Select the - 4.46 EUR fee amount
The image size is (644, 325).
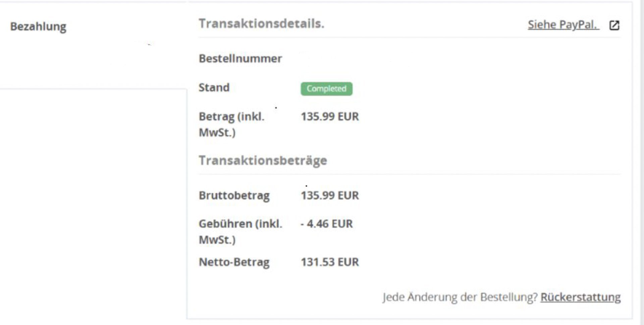[x=326, y=224]
